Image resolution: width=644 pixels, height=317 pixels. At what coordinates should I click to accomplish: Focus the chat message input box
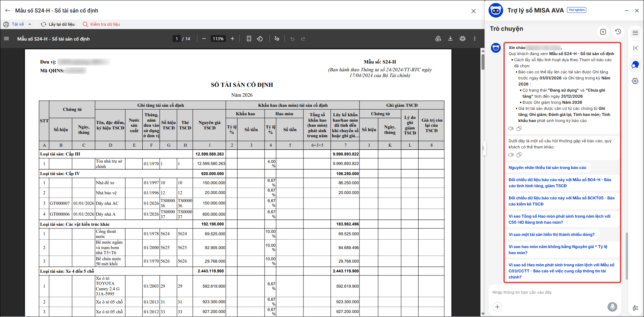pos(554,292)
